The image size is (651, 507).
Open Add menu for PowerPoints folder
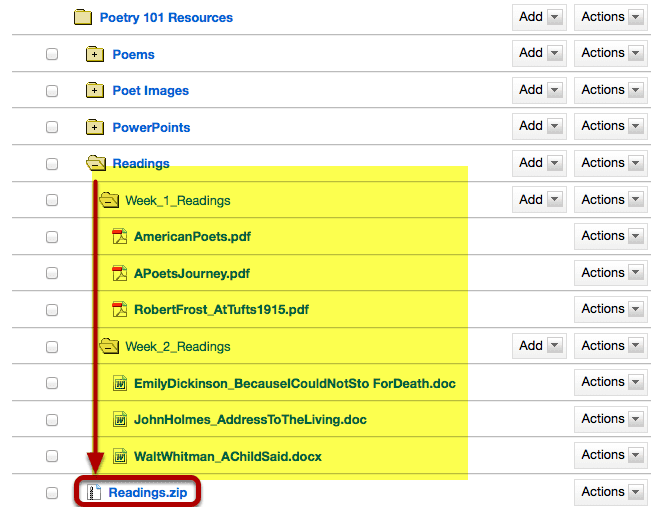pyautogui.click(x=539, y=126)
